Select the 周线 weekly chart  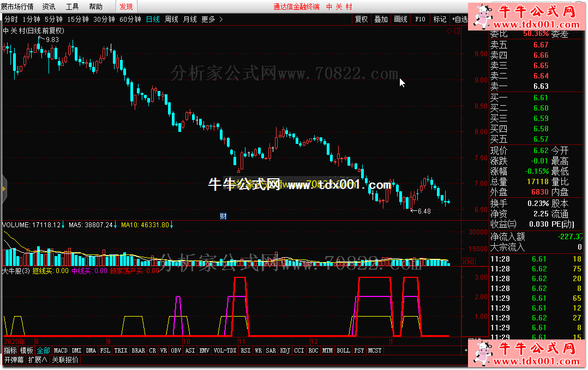(171, 19)
